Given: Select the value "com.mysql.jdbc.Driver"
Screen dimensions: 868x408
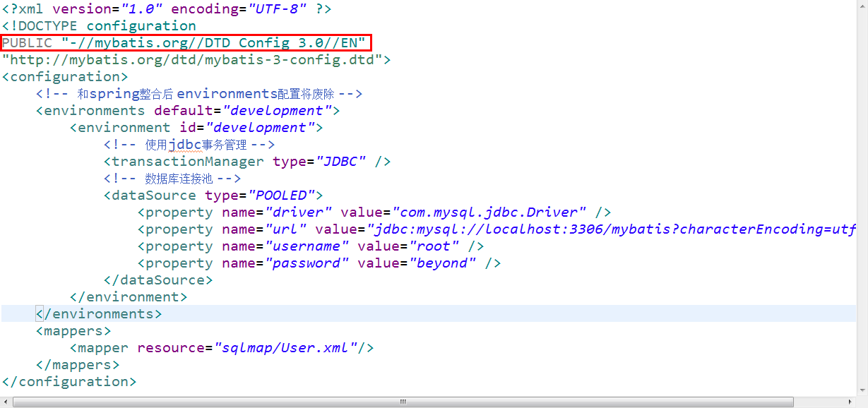Looking at the screenshot, I should click(x=489, y=212).
